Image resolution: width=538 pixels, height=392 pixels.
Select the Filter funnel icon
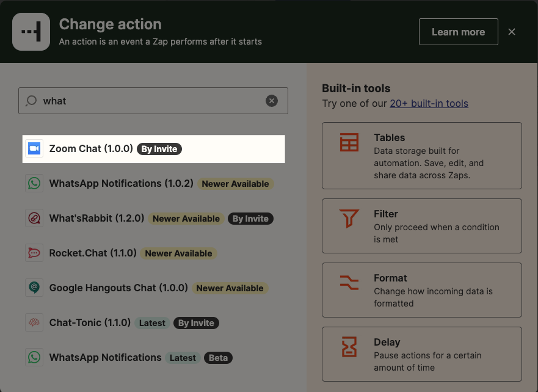click(x=349, y=219)
